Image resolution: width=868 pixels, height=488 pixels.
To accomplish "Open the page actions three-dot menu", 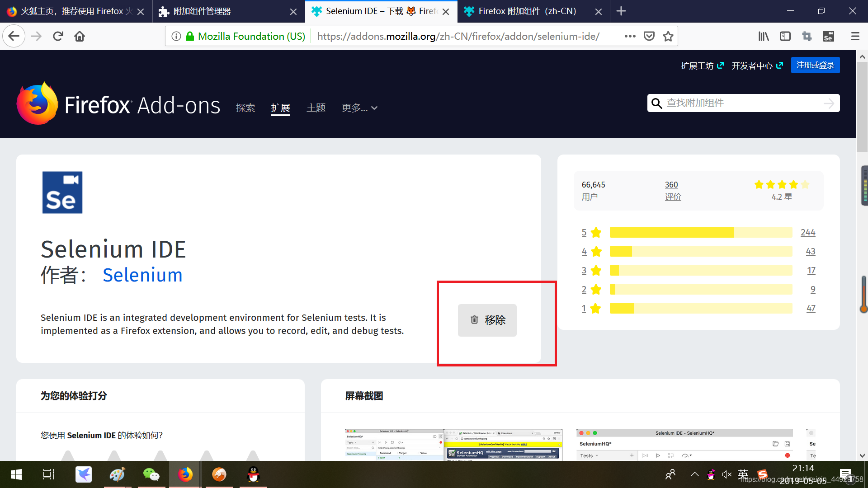I will [x=630, y=36].
